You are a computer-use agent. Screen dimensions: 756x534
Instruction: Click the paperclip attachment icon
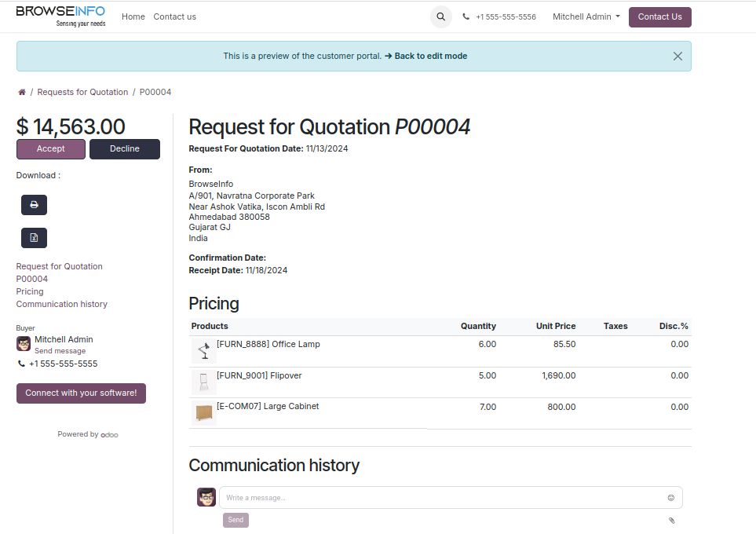point(671,520)
